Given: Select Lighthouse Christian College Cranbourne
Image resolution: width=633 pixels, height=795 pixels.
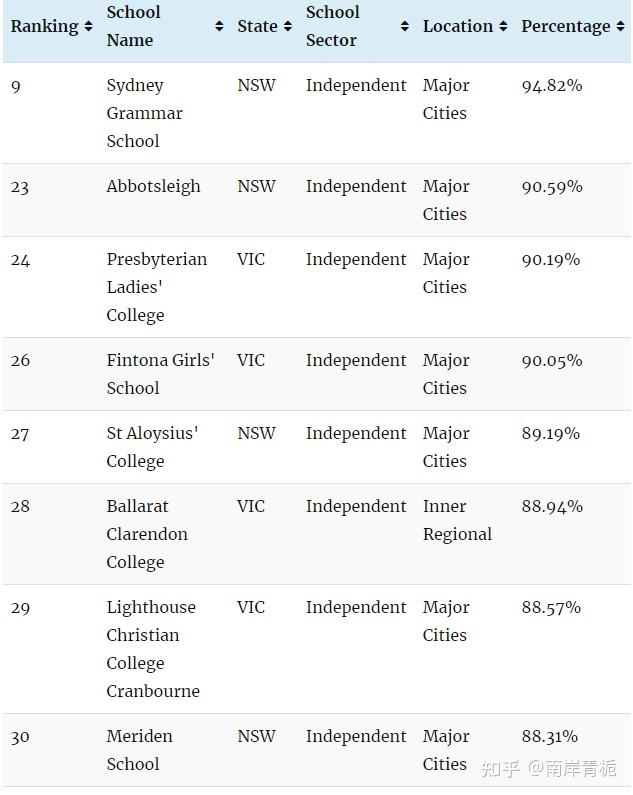Looking at the screenshot, I should [153, 649].
